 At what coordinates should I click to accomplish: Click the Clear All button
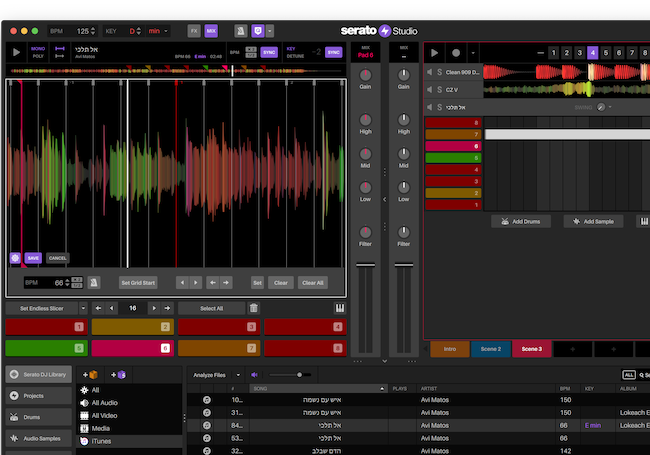pos(313,283)
